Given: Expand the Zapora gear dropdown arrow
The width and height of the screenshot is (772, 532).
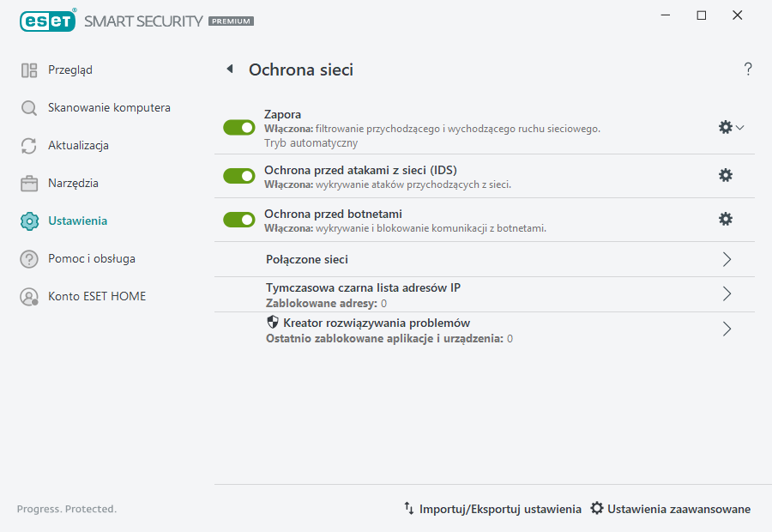Looking at the screenshot, I should click(738, 127).
